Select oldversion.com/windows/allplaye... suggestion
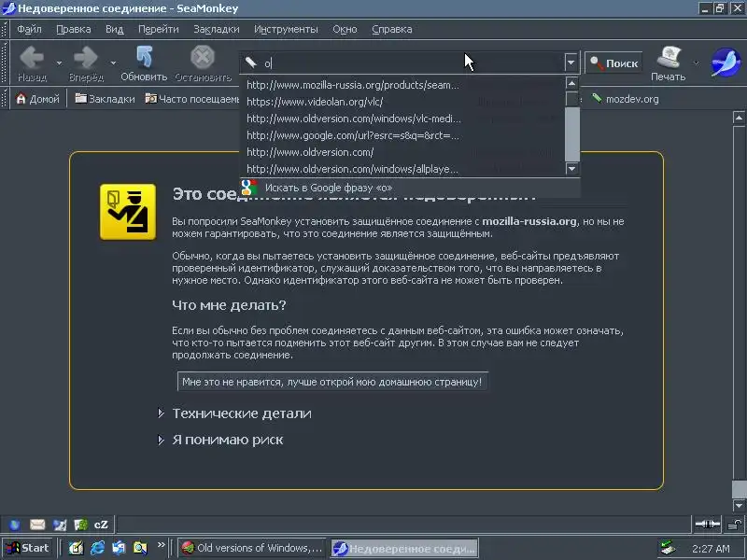747x560 pixels. point(402,169)
